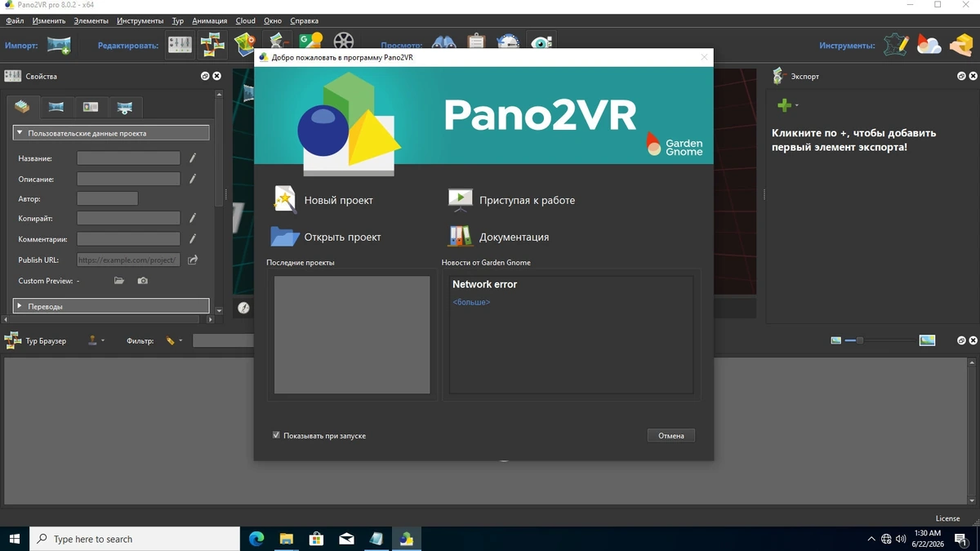Open the film reel Animation editor icon
The width and height of the screenshot is (980, 551).
point(344,43)
